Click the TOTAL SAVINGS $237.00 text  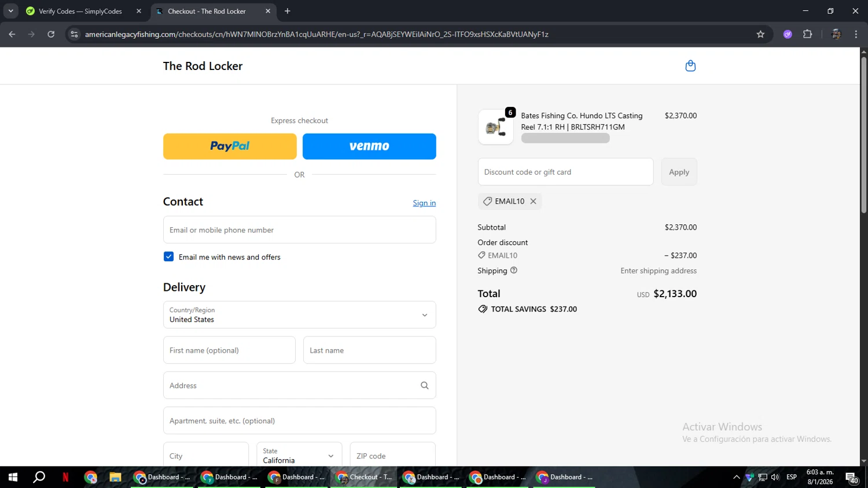[534, 309]
